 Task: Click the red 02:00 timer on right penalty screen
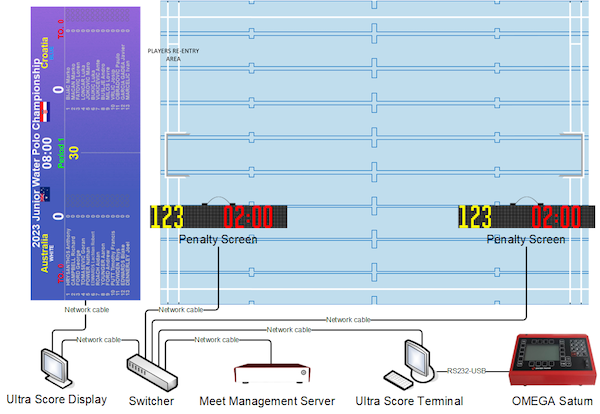point(555,218)
